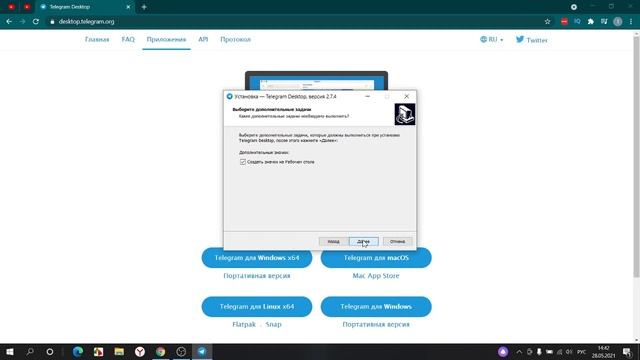Switch to the Telegram Desktop tab
640x360 pixels.
[x=85, y=7]
